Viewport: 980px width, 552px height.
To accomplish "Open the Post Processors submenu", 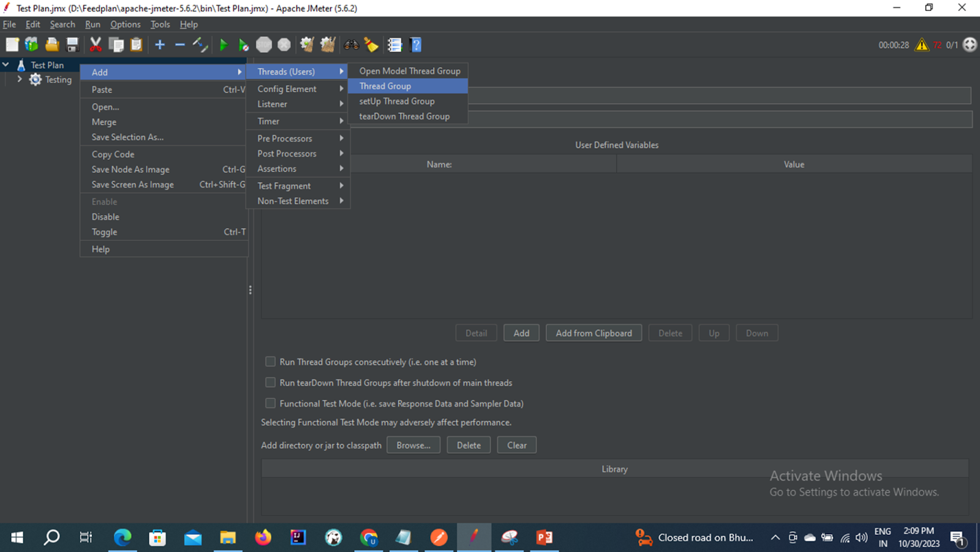I will [298, 154].
